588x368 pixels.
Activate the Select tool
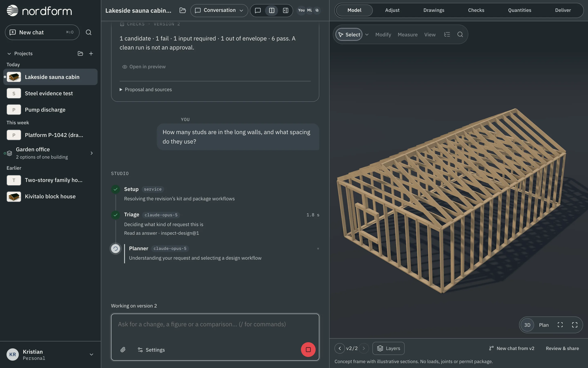point(349,35)
